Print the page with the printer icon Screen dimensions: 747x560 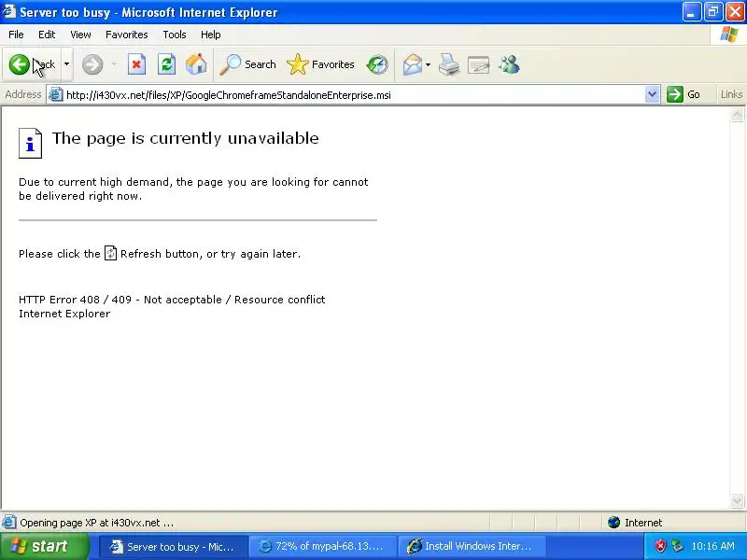[449, 64]
